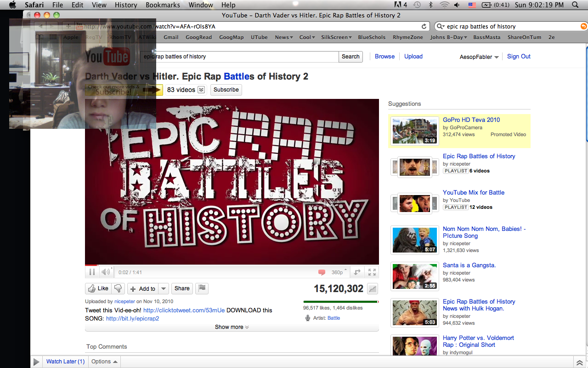Open the Johns B-Day bookmark folder
This screenshot has height=368, width=588.
pos(448,37)
